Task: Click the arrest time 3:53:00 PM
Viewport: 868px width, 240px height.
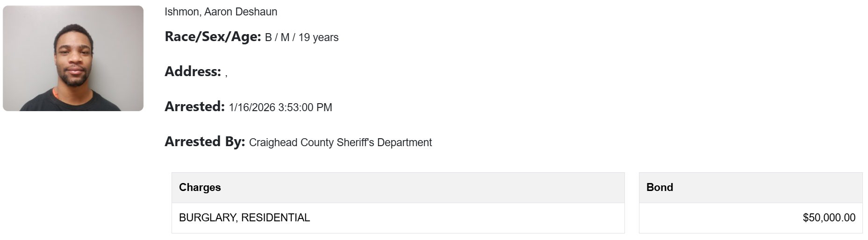Action: click(x=305, y=107)
